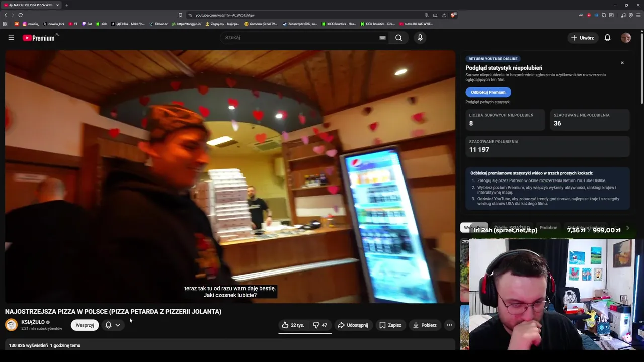Open the Gomorra (Serial TV bookmark
Screen dimensions: 644x362
point(261,24)
